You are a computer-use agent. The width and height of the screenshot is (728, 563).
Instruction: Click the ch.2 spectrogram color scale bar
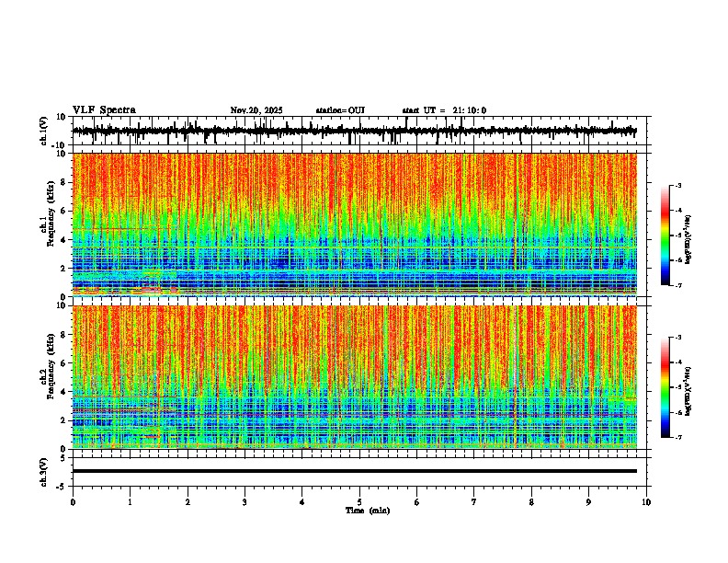pyautogui.click(x=665, y=387)
